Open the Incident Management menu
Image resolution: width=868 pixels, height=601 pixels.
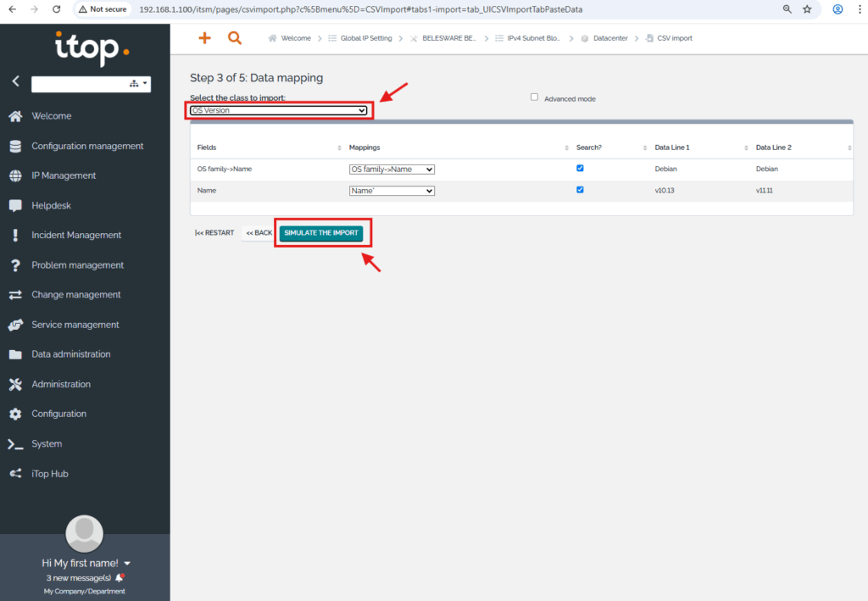coord(76,235)
